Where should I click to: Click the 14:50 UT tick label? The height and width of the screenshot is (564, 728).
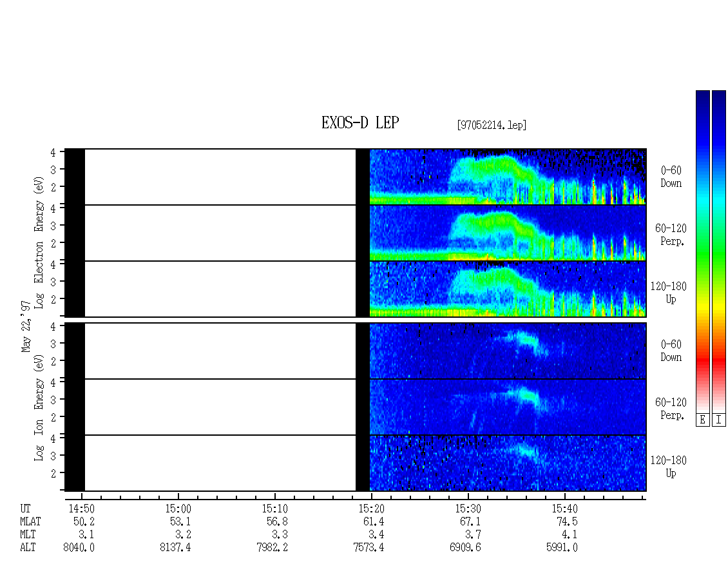82,509
